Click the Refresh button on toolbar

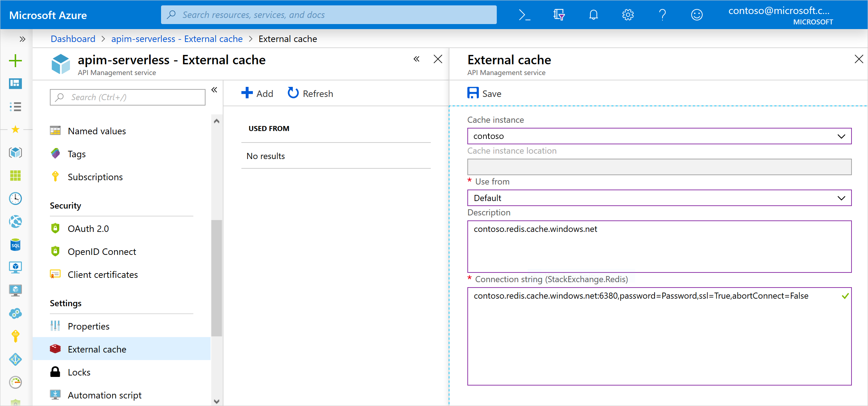coord(311,94)
